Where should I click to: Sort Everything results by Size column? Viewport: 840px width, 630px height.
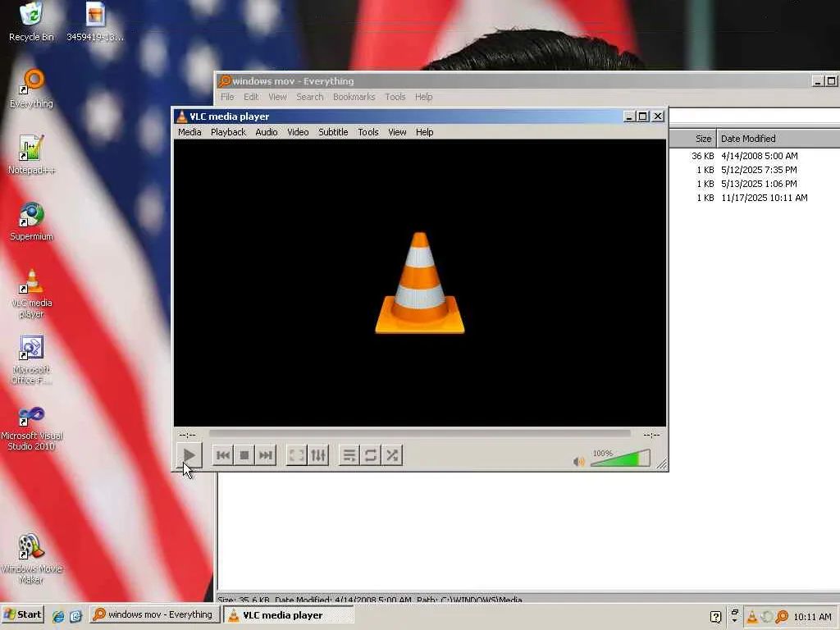click(692, 139)
